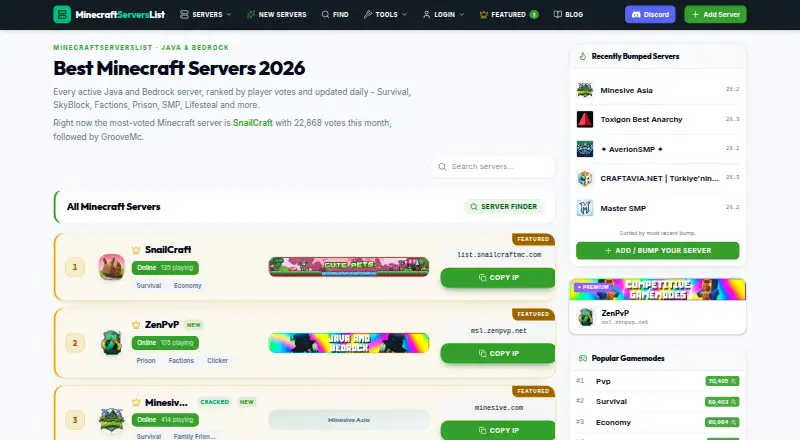Open Master SMP in Recently Bumped
800x440 pixels.
pos(623,208)
